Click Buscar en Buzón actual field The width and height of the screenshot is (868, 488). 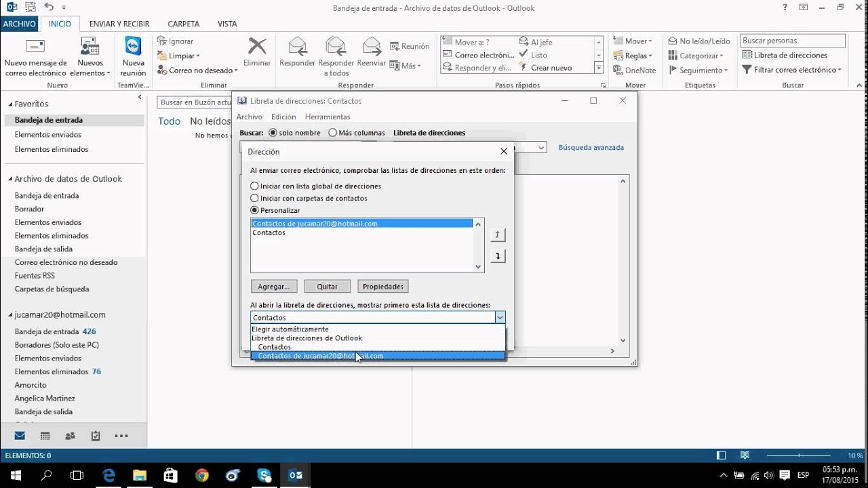(195, 102)
